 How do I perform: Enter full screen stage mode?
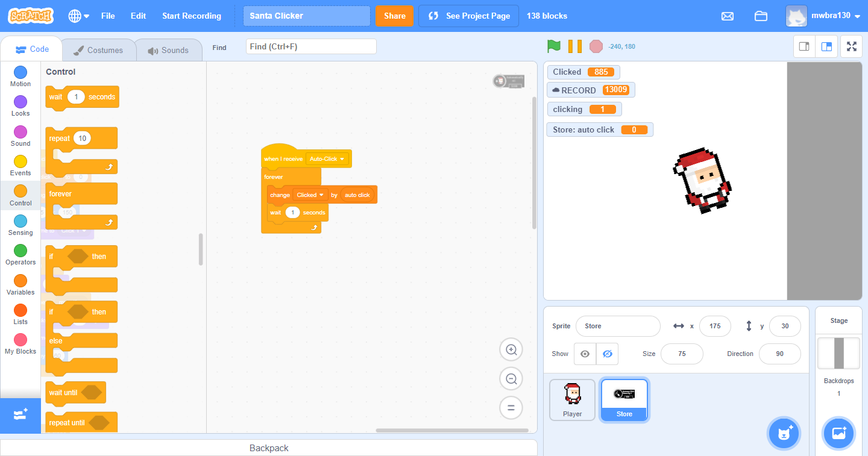851,46
